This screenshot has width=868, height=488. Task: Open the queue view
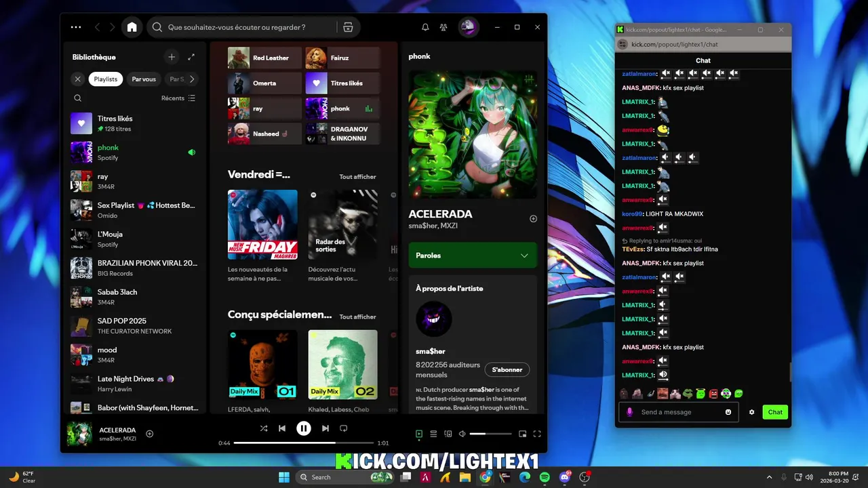tap(433, 434)
